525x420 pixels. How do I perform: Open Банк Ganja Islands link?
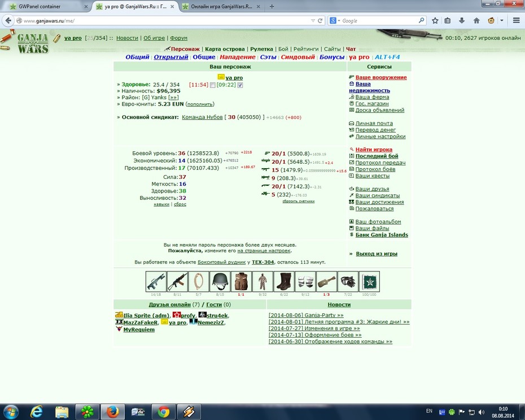click(x=382, y=235)
